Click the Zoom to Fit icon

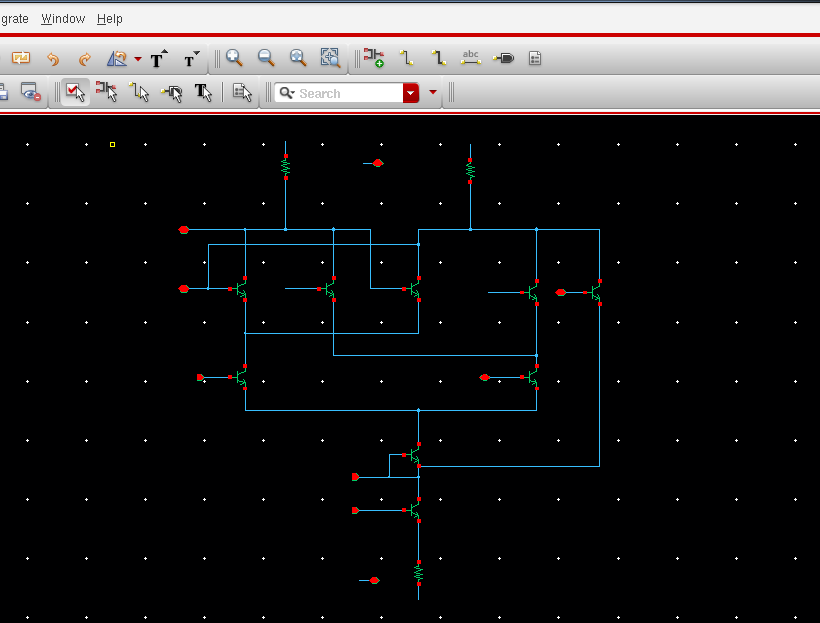click(298, 58)
